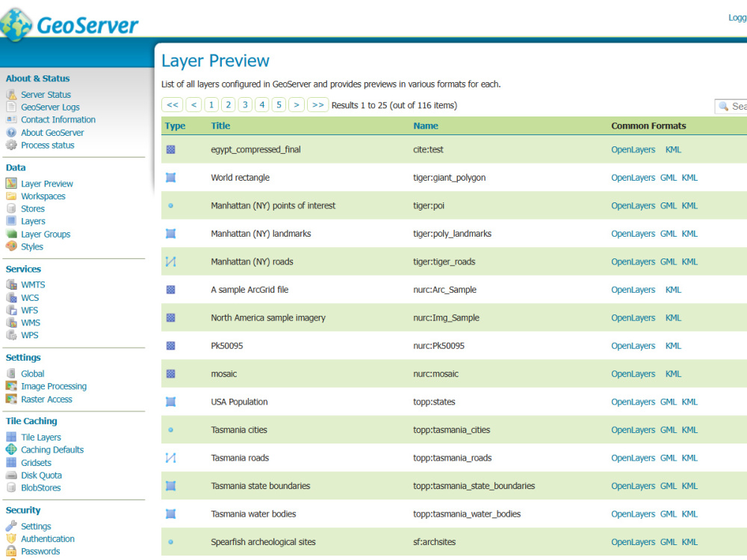Click point type icon for Tasmania cities
The height and width of the screenshot is (560, 747).
[x=170, y=429]
